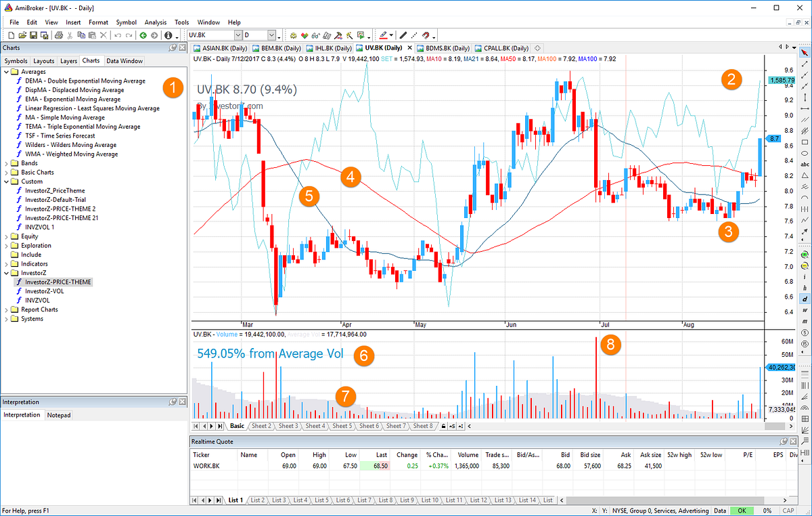This screenshot has width=812, height=516.
Task: Toggle auto-hide pin on the Realtime Quote panel
Action: pos(784,441)
